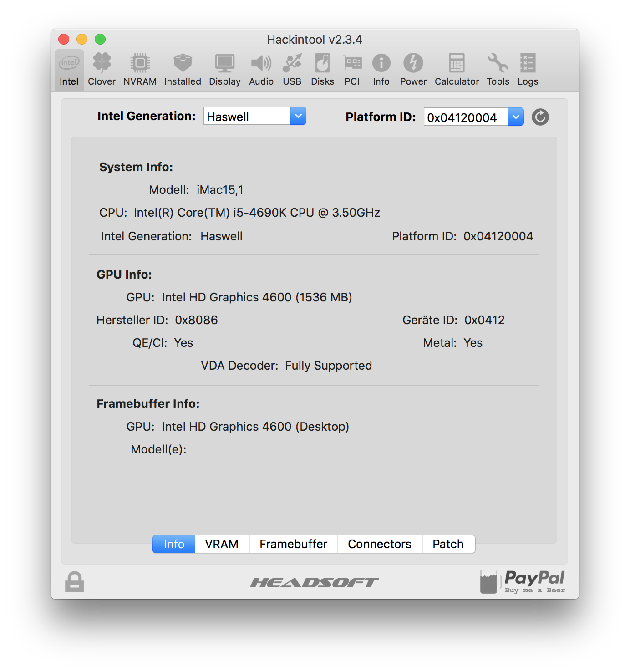Viewport: 630px width, 672px height.
Task: Expand the Platform ID dropdown arrow
Action: pyautogui.click(x=516, y=117)
